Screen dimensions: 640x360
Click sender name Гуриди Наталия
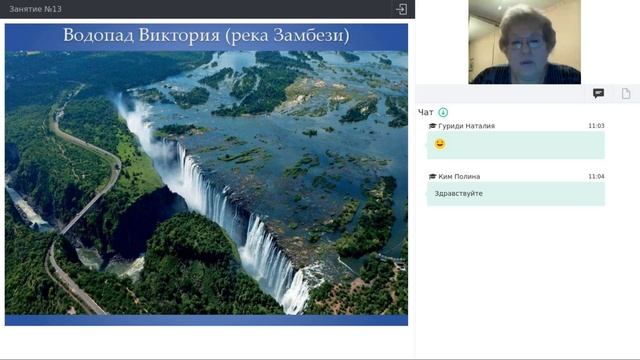pyautogui.click(x=466, y=126)
